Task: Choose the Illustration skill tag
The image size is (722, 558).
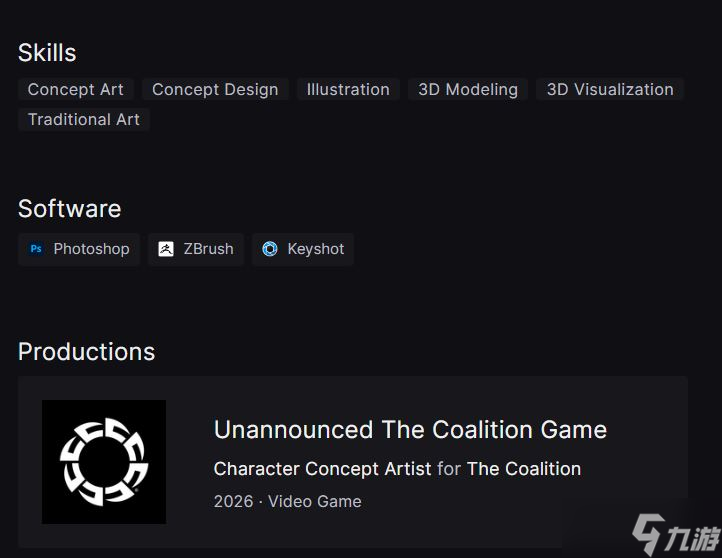Action: coord(348,89)
